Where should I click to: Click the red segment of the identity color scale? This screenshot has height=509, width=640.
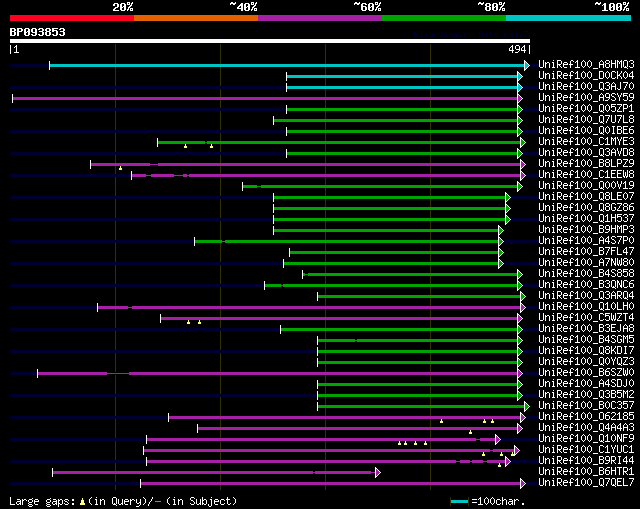(x=72, y=18)
